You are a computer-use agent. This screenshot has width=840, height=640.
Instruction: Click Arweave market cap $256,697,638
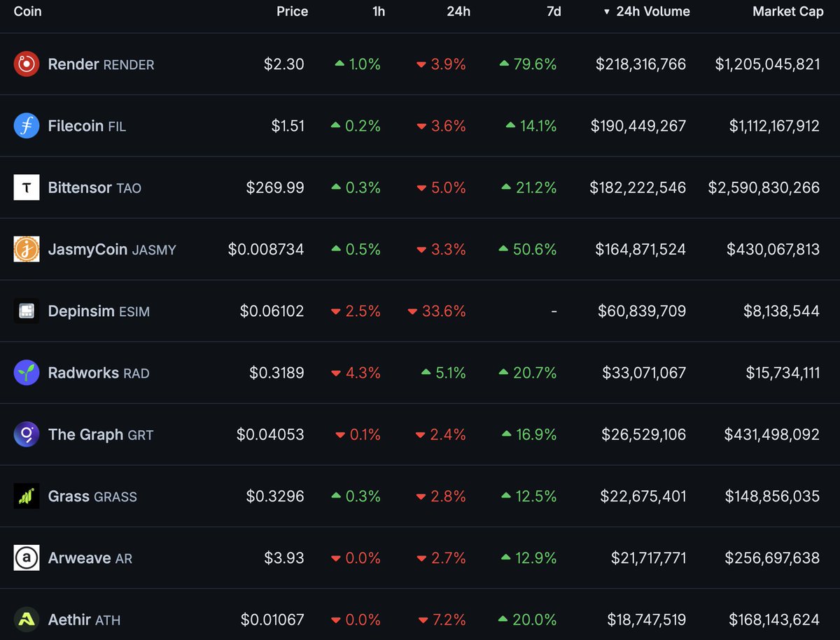pyautogui.click(x=772, y=557)
